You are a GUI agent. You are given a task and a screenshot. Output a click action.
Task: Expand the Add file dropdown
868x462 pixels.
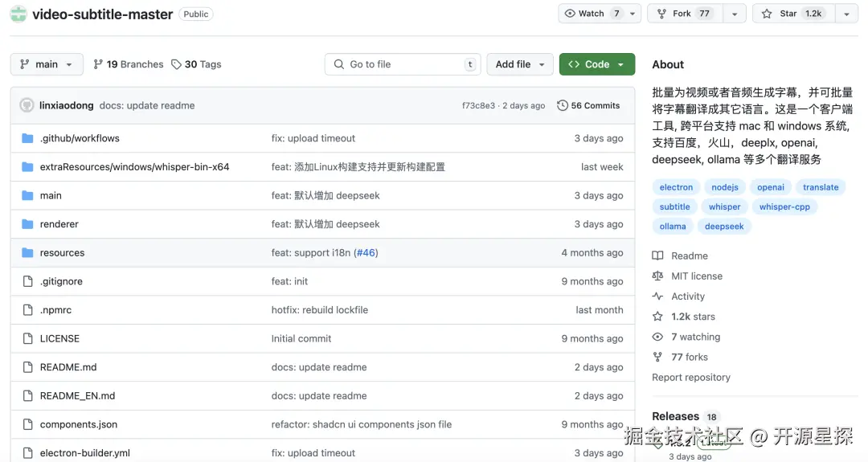(x=520, y=64)
